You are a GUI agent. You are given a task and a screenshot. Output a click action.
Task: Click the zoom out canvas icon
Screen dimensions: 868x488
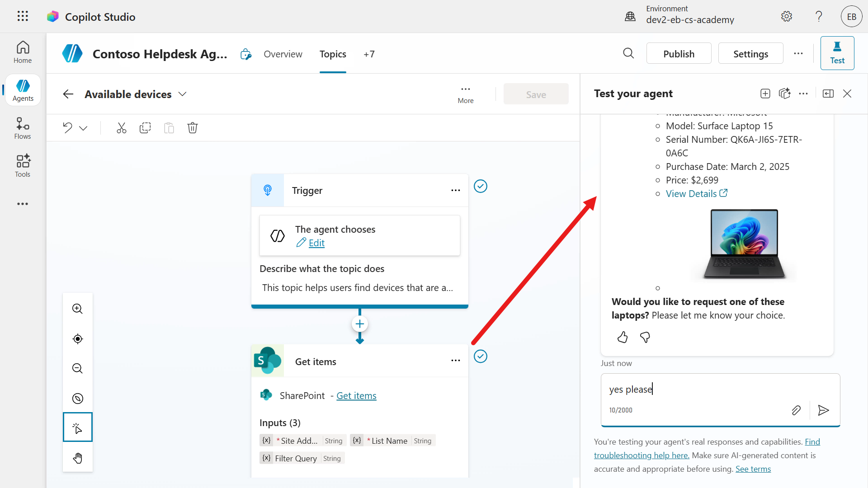pyautogui.click(x=77, y=368)
